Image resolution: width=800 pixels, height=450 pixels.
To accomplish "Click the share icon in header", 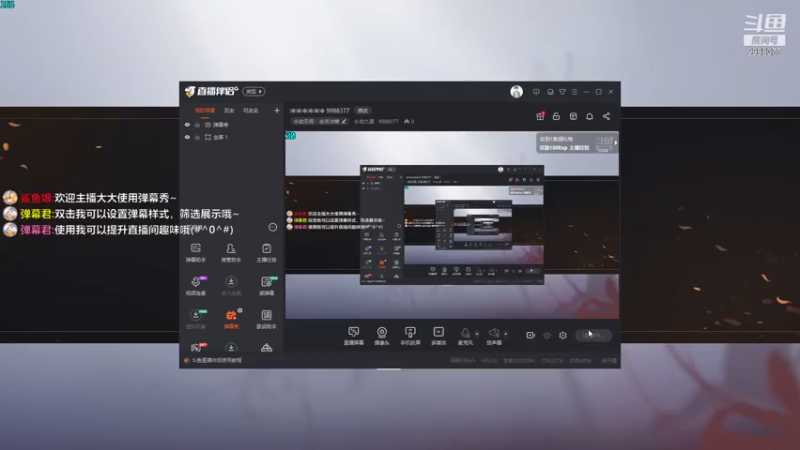I will pos(606,116).
